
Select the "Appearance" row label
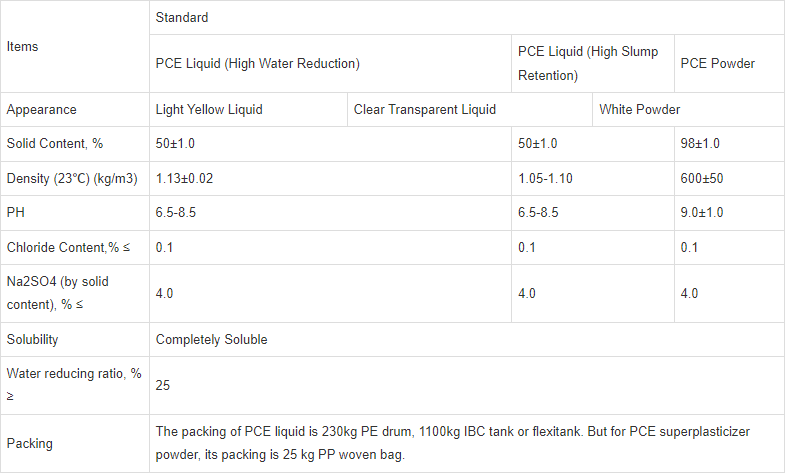point(41,109)
